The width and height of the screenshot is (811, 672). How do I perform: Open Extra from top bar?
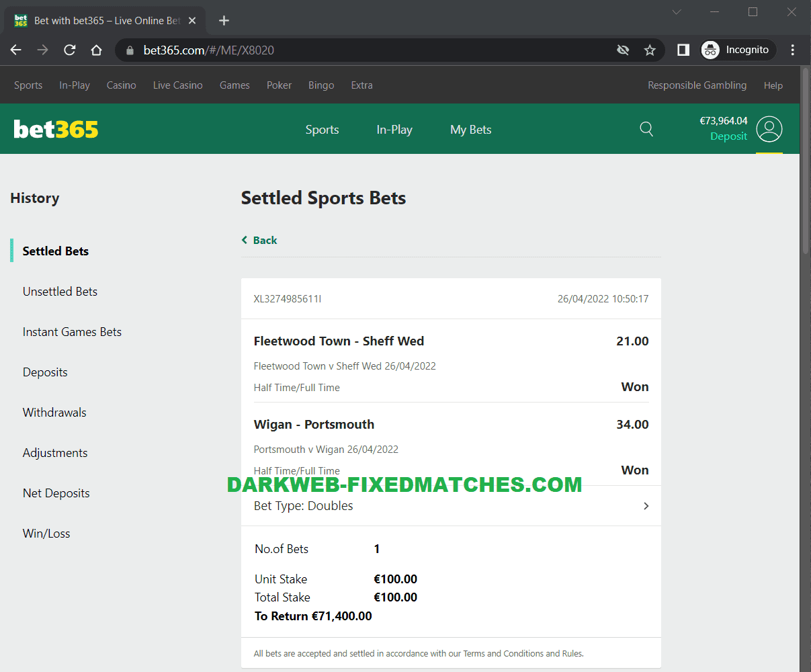point(361,85)
